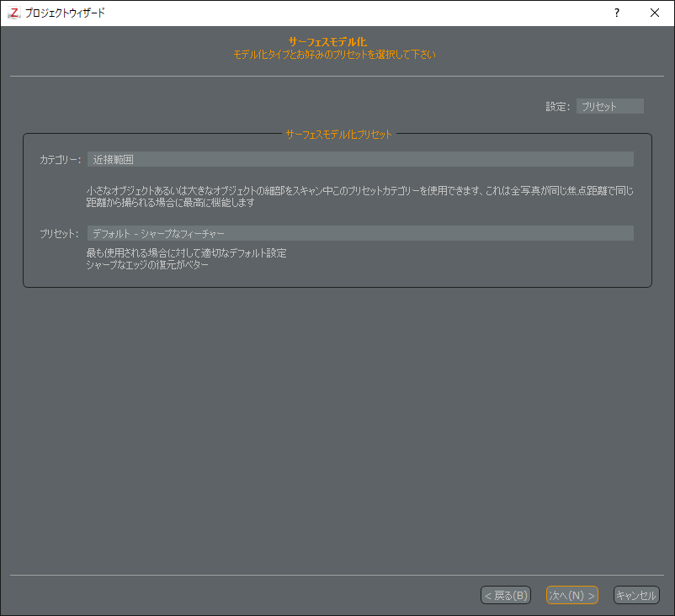
Task: Click the カテゴリー: label
Action: pyautogui.click(x=61, y=160)
